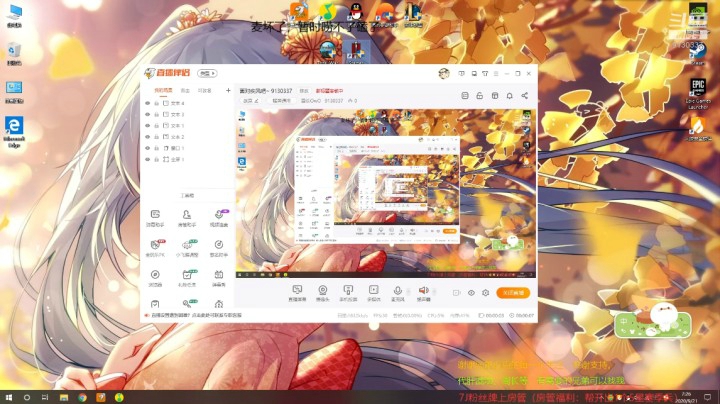Switch to the orange-underlined first scene tab
The image size is (720, 404).
163,90
